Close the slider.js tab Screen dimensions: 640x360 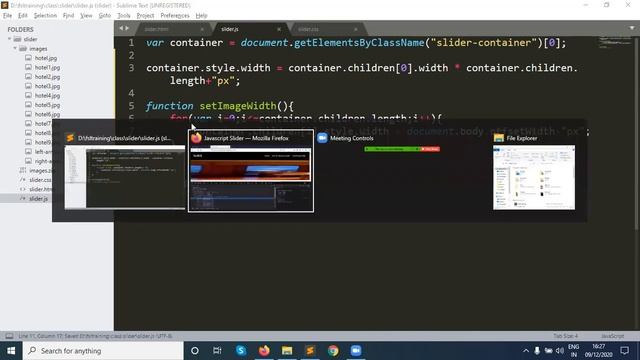pos(279,29)
